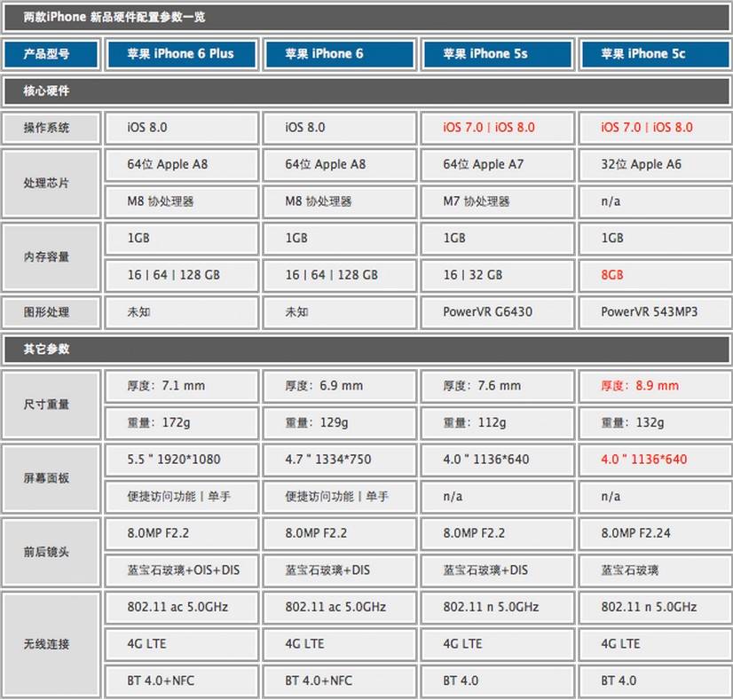Select "4G LTE" in the iPhone 5c column
Screen dimensions: 733x700
(x=620, y=644)
